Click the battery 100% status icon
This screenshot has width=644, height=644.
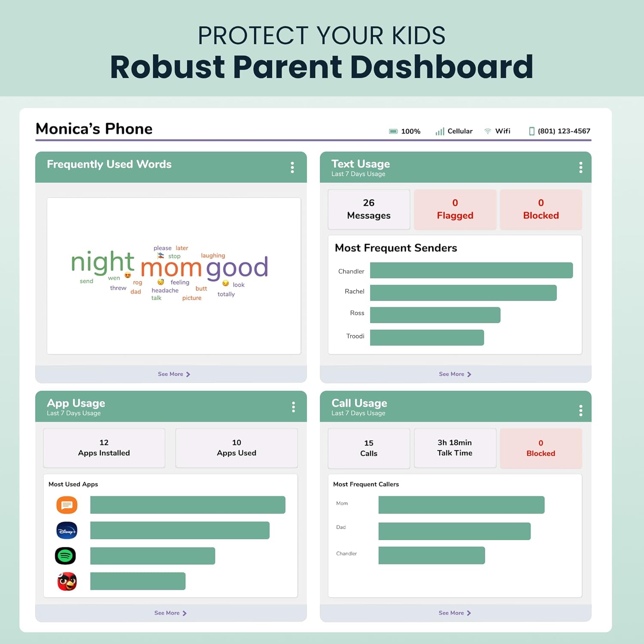pyautogui.click(x=393, y=131)
